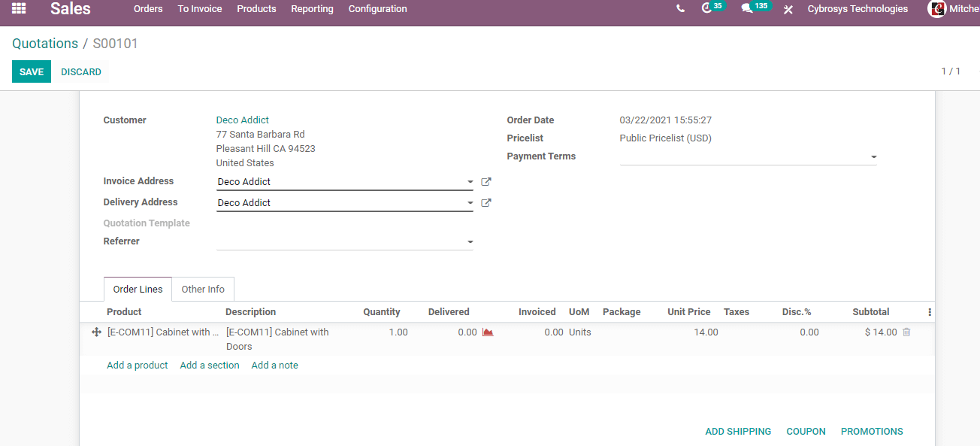Click the Units UoM cell
980x446 pixels.
click(x=580, y=332)
